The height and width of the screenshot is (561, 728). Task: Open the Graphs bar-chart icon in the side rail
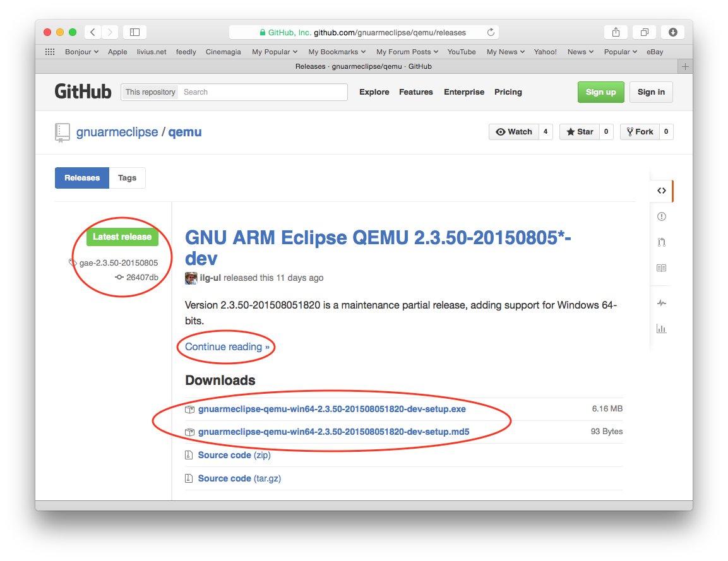point(662,329)
